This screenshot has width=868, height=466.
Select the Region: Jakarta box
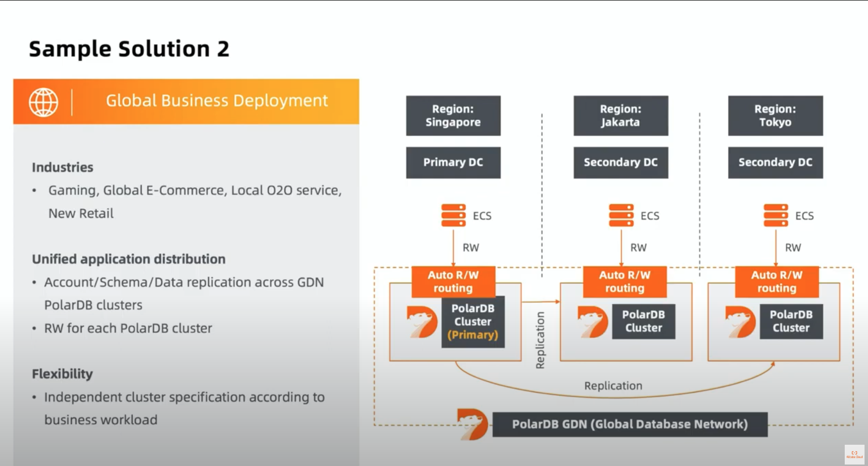tap(621, 116)
